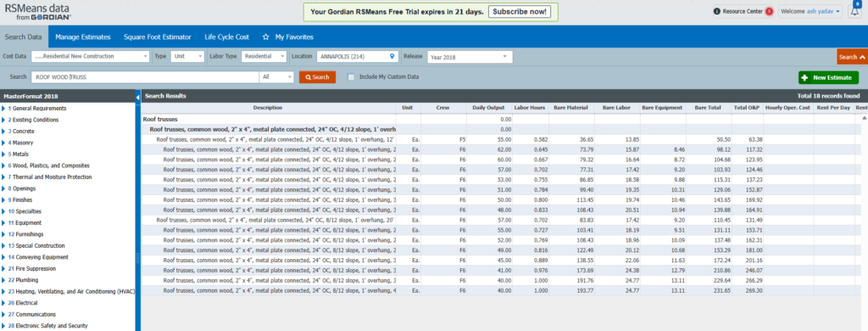Click the ROOF WOOD TRUSS search field

click(145, 77)
